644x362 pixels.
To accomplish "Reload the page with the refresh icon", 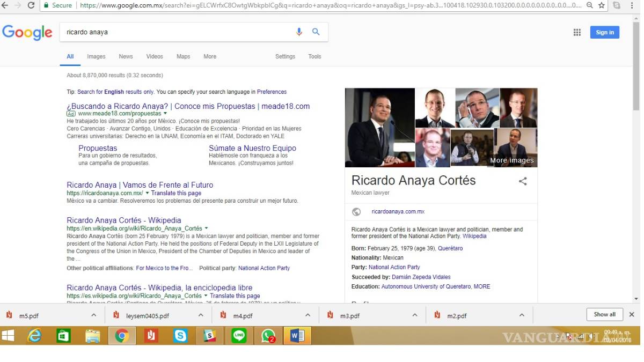I will [x=31, y=5].
